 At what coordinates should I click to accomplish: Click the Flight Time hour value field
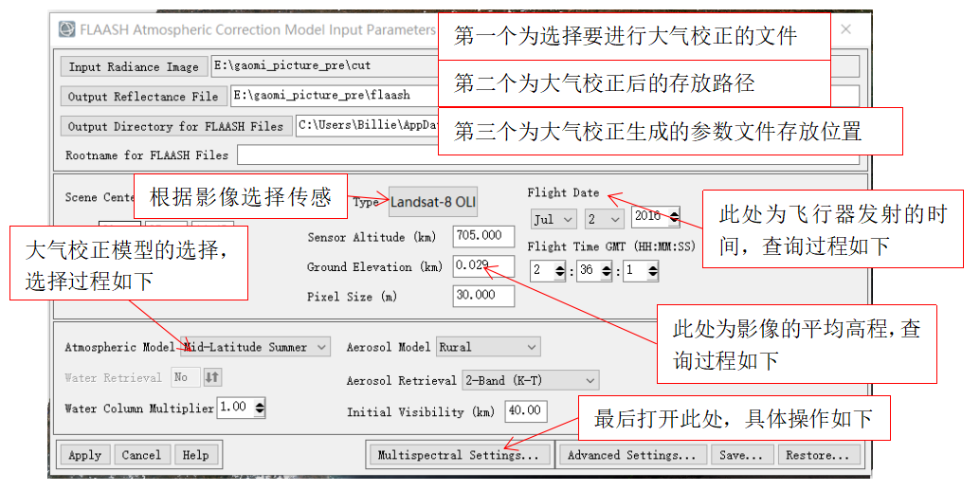(542, 271)
